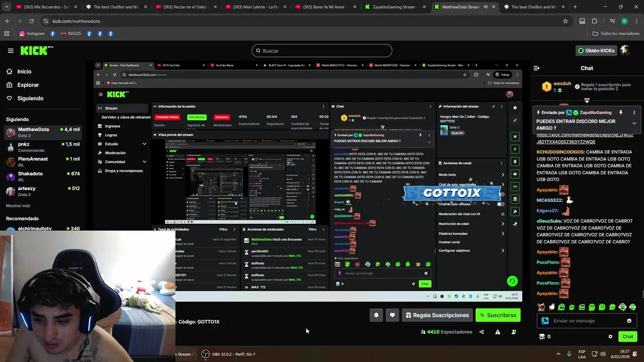Open Chrome three-dot menu

click(636, 21)
